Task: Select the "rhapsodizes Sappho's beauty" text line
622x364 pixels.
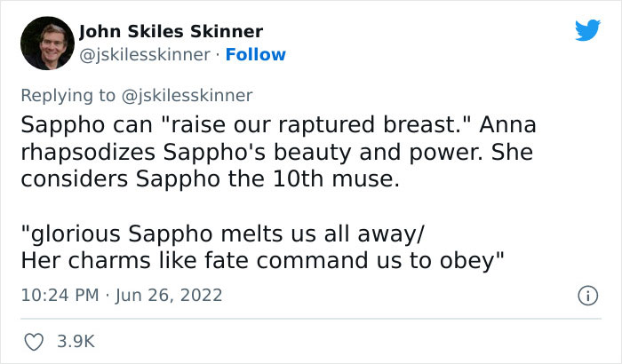Action: click(277, 153)
